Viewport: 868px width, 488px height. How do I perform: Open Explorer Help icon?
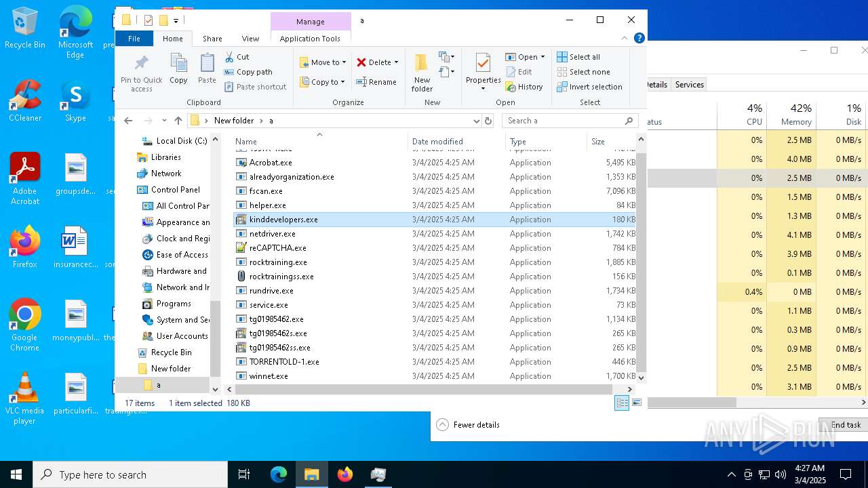point(639,39)
